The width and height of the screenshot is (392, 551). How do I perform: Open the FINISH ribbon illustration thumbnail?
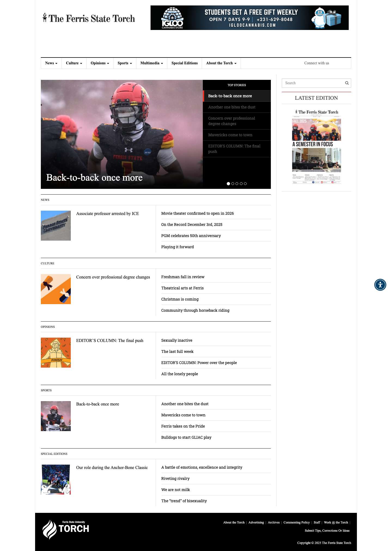click(x=56, y=353)
